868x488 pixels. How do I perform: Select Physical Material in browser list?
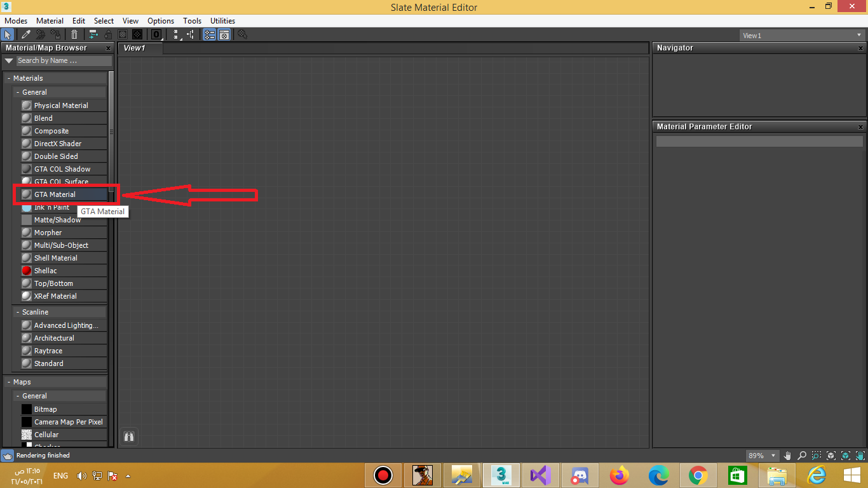[61, 105]
